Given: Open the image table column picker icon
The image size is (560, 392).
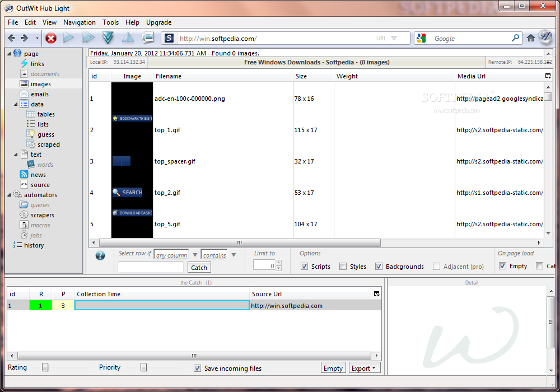Looking at the screenshot, I should point(548,76).
